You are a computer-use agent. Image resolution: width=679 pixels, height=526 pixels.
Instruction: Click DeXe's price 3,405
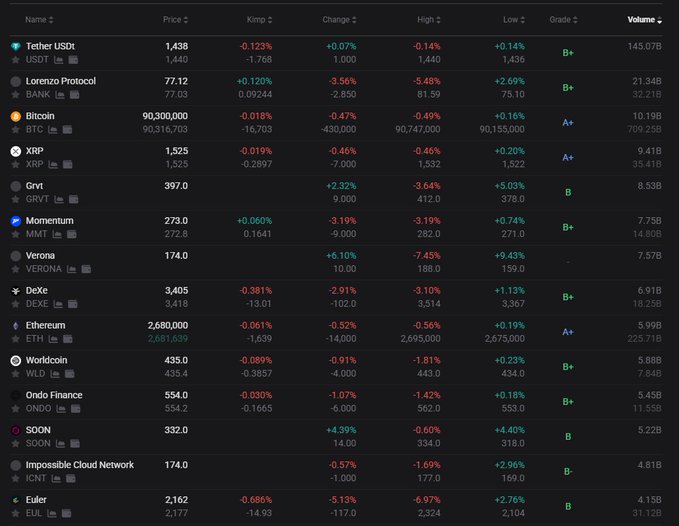176,290
